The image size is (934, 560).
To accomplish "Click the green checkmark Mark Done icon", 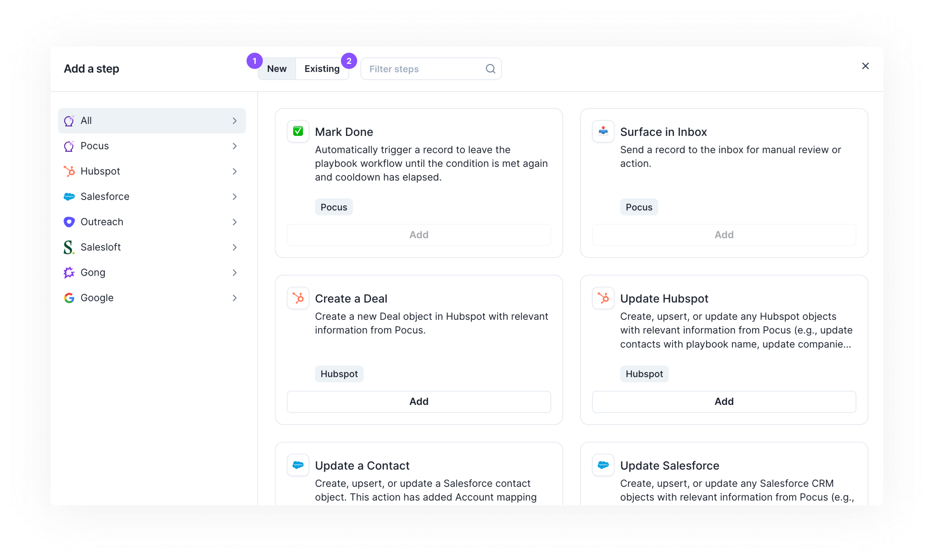I will tap(298, 131).
